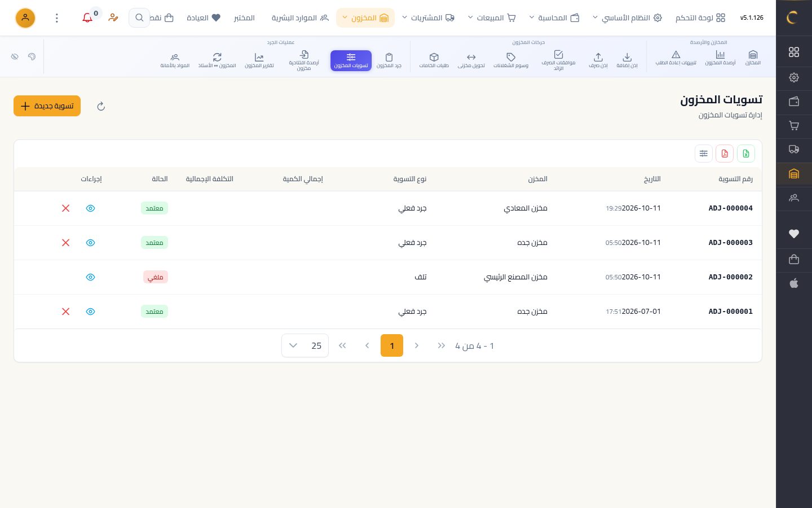Open the page size 25 dropdown
Viewport: 812px width, 508px height.
point(305,345)
